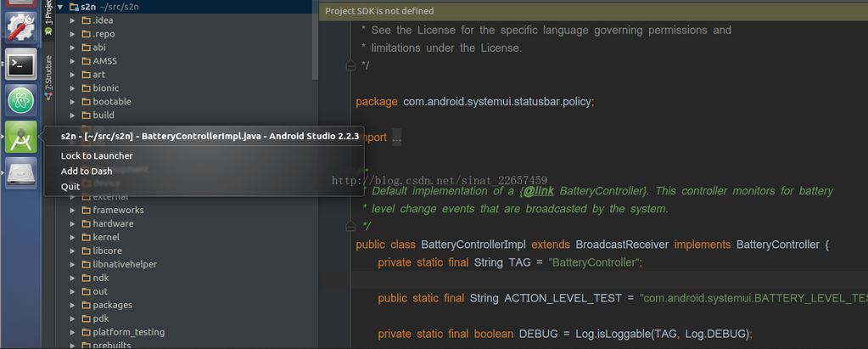Open the Atom editor launcher icon
The height and width of the screenshot is (349, 868).
tap(21, 100)
